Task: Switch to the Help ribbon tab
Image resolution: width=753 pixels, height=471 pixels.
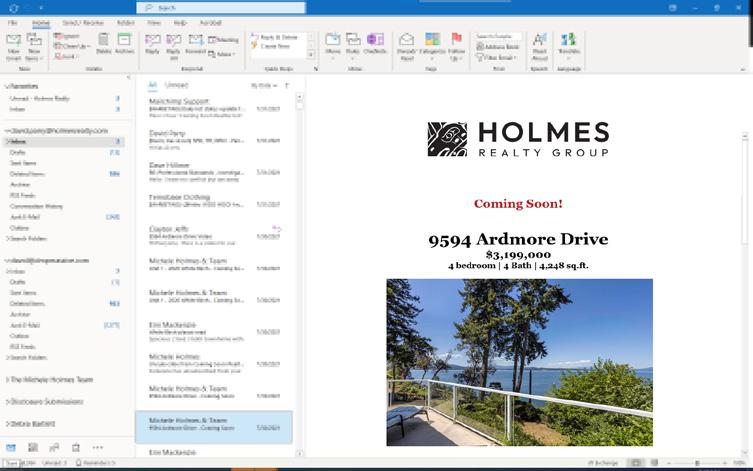Action: point(180,23)
